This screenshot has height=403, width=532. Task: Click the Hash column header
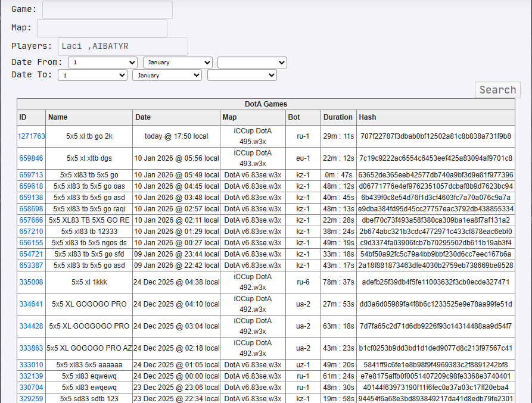click(x=435, y=117)
